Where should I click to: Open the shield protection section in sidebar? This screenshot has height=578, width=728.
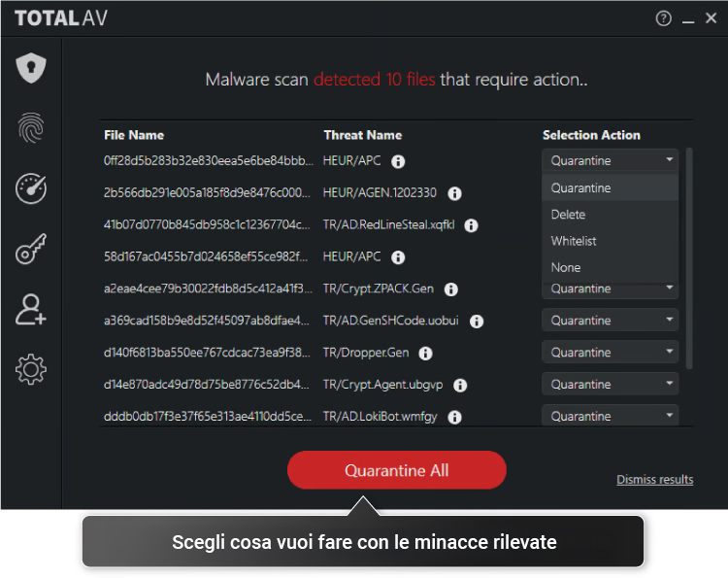31,68
